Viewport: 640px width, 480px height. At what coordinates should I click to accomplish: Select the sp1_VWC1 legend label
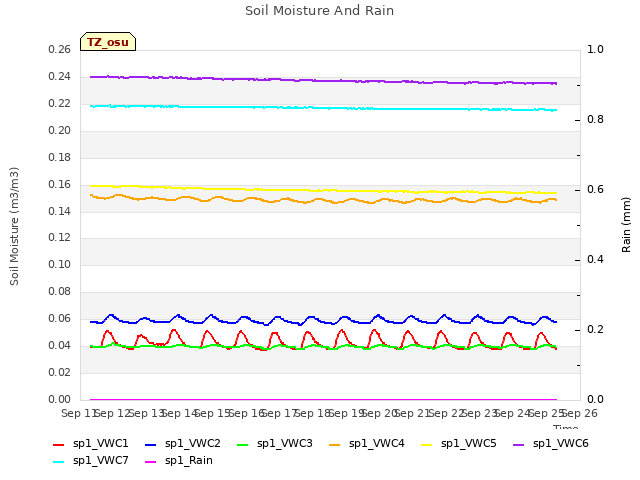[x=100, y=444]
